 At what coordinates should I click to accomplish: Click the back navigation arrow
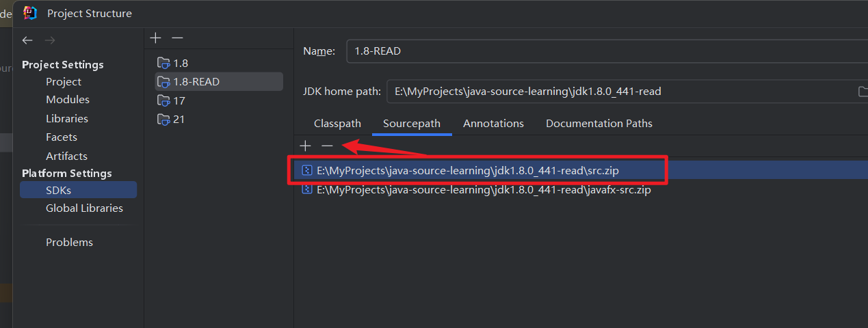tap(27, 40)
